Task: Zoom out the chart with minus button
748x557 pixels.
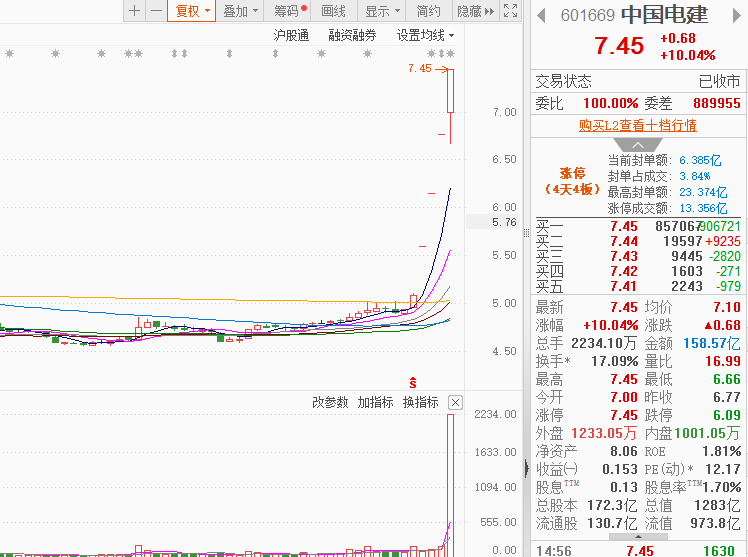Action: pyautogui.click(x=156, y=10)
